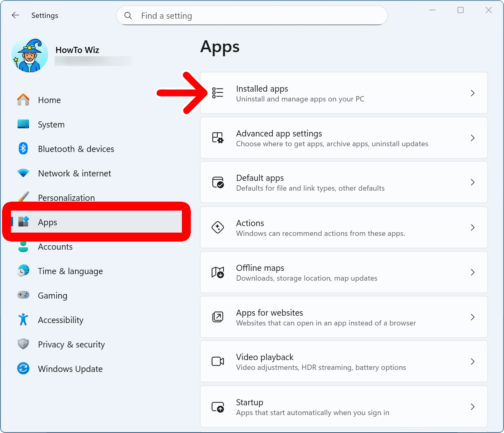Open the HowTo Wiz account profile
Screen dimensions: 504x433
click(77, 50)
